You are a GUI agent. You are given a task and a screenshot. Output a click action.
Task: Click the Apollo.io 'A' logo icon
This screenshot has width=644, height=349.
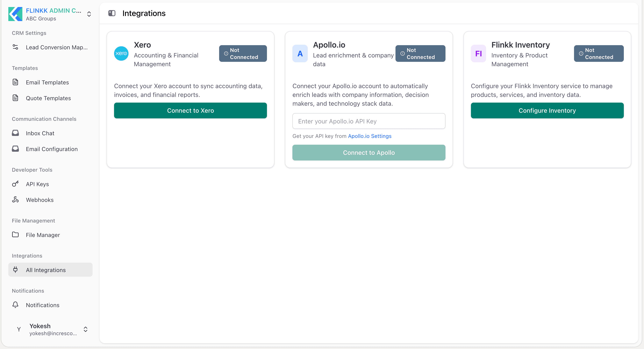pos(300,53)
